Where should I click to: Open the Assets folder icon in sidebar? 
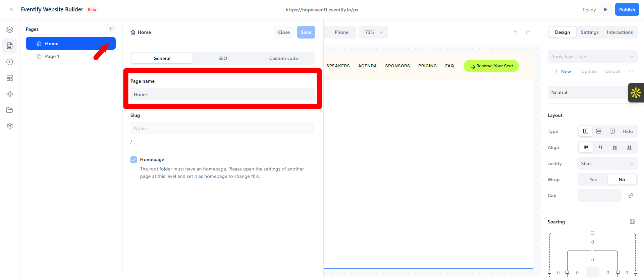(10, 110)
